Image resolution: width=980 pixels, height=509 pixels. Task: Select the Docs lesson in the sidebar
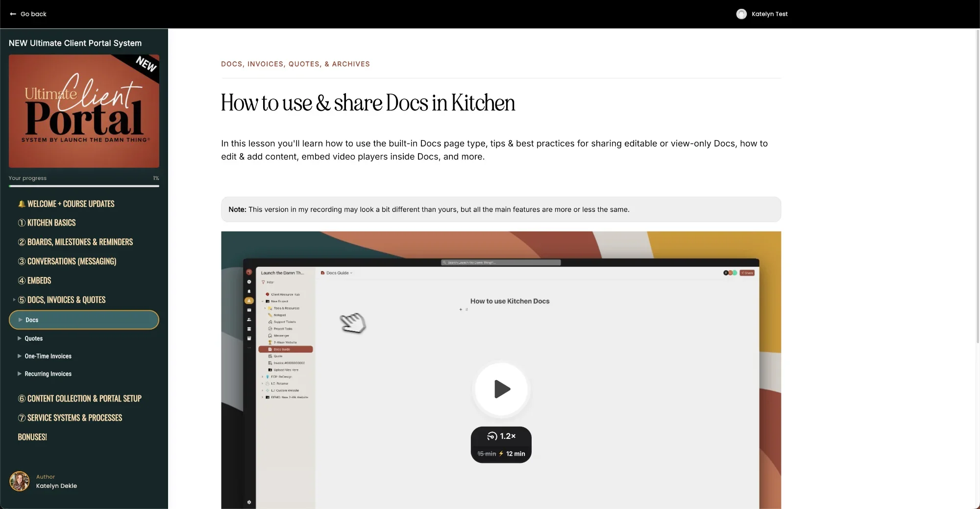32,320
